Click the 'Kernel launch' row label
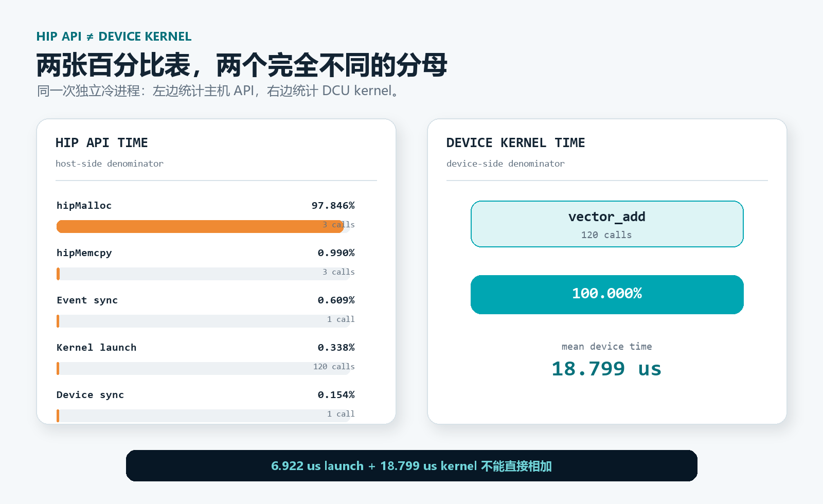Viewport: 823px width, 504px height. pyautogui.click(x=96, y=347)
